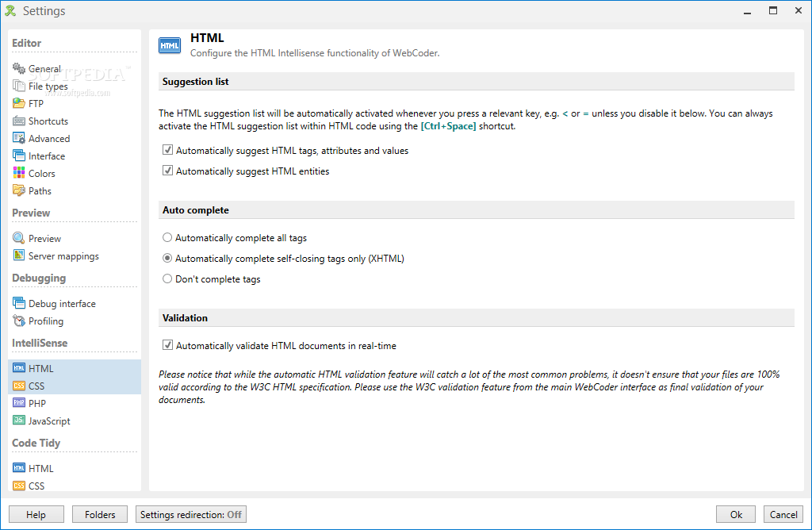
Task: Click the PHP IntelliSense icon
Action: pyautogui.click(x=19, y=404)
